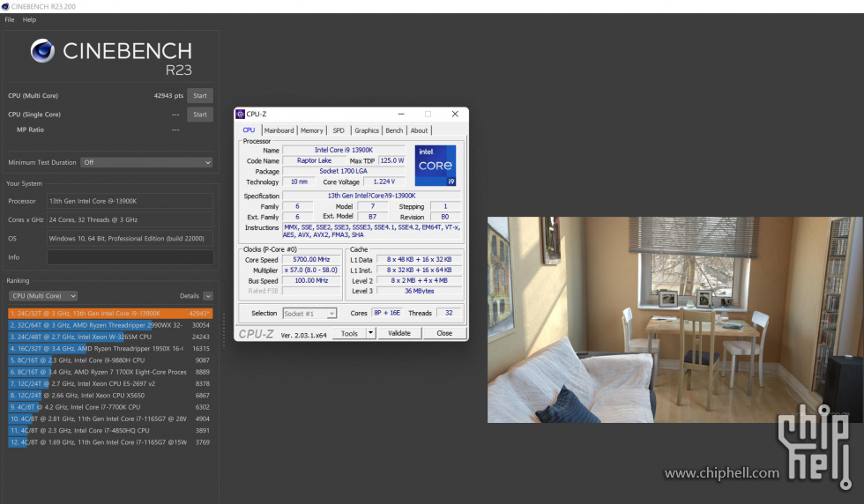864x504 pixels.
Task: Click the Cinebench title bar app icon
Action: tap(5, 7)
